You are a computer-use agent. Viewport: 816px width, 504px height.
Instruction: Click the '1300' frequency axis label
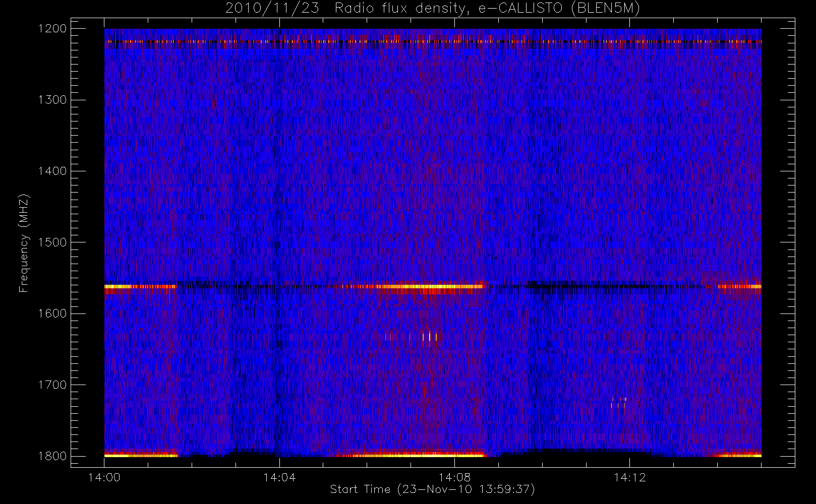(x=52, y=100)
